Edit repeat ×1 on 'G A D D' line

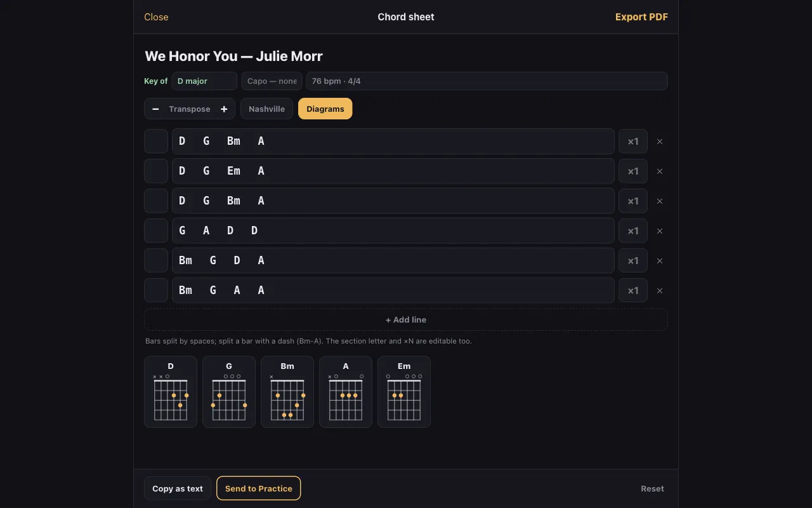coord(633,231)
